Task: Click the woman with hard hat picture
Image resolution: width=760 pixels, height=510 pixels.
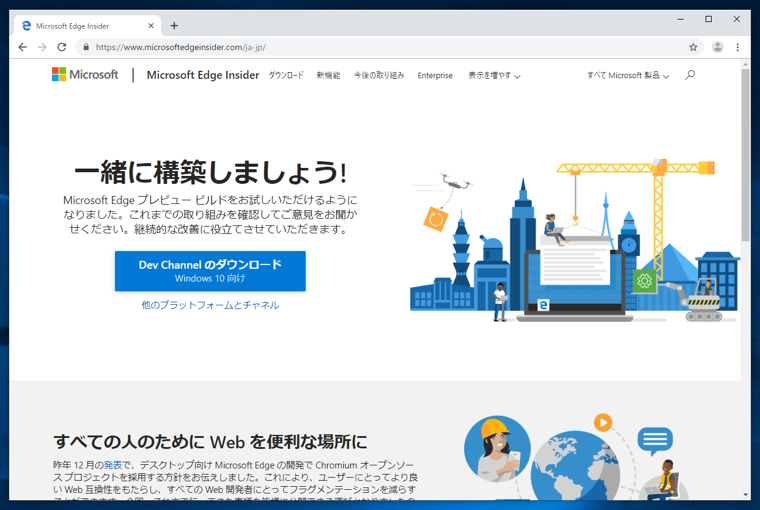Action: click(x=497, y=448)
